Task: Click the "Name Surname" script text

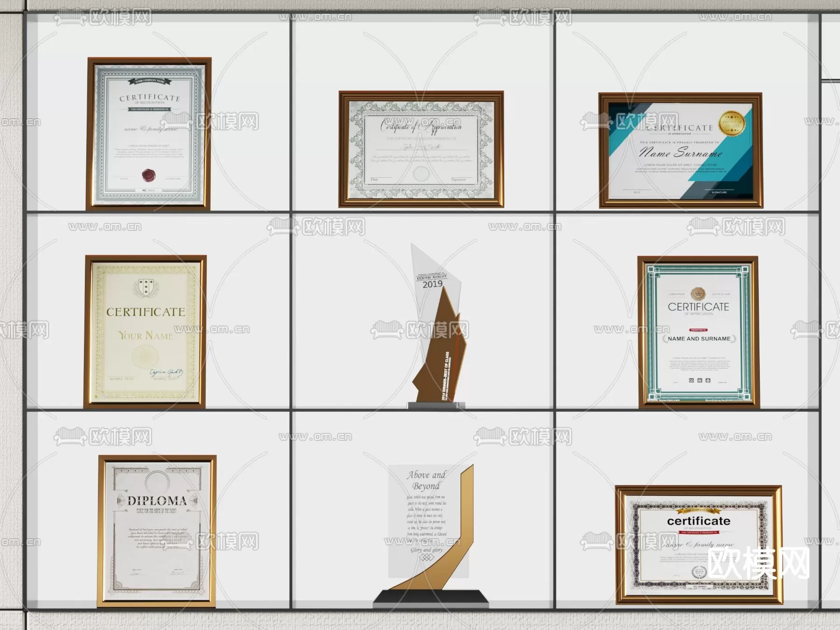Action: (x=680, y=153)
